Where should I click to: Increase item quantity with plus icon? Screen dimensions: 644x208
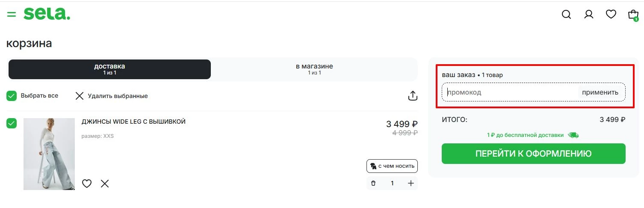411,183
